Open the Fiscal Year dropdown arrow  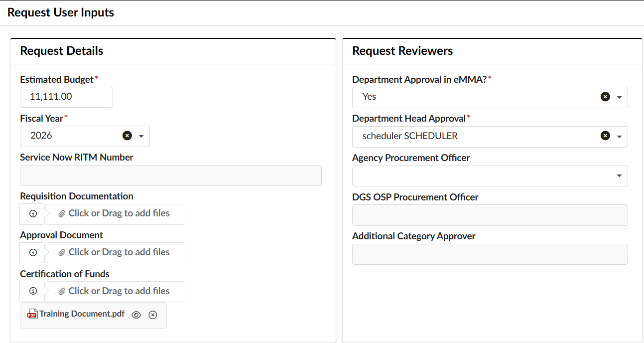(141, 136)
